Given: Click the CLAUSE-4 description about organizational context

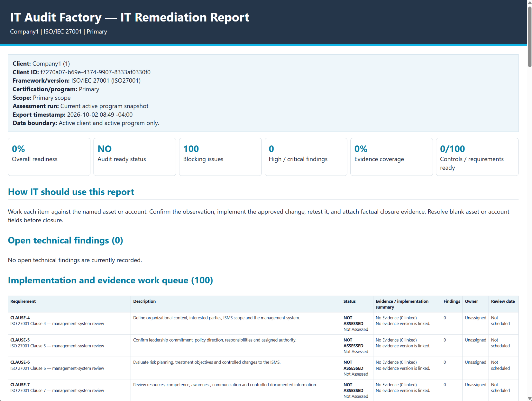Looking at the screenshot, I should coord(216,318).
